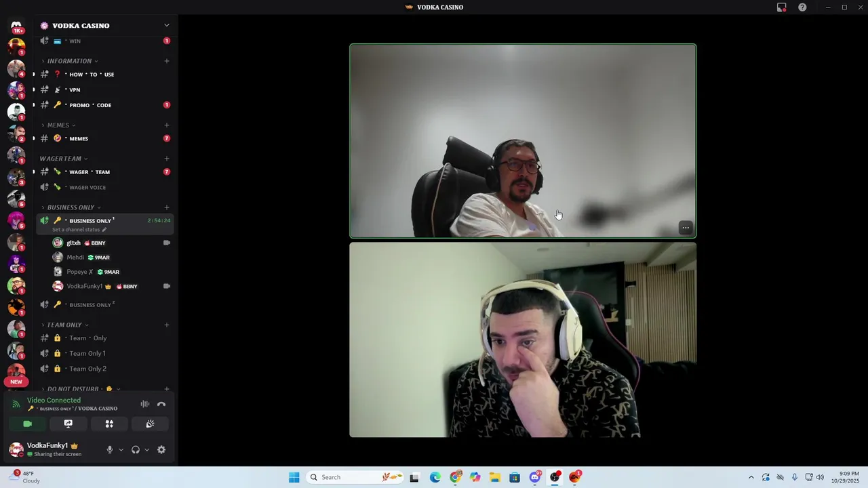Start an Activity from the shapes icon
868x488 pixels.
(x=109, y=424)
